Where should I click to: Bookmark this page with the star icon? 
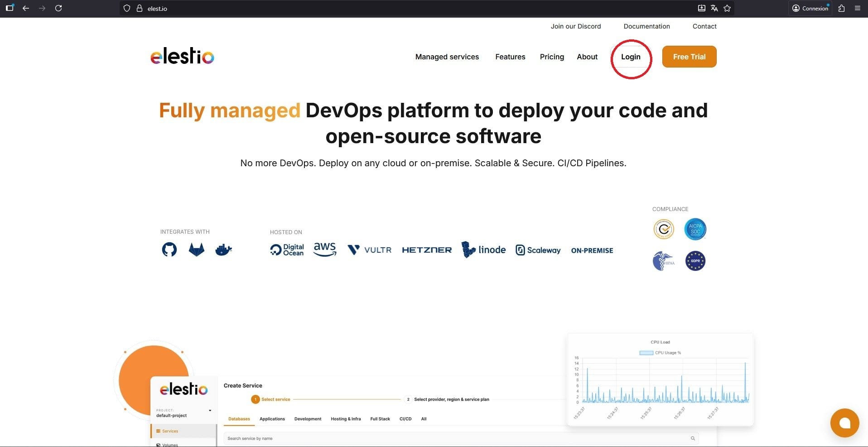(x=727, y=8)
